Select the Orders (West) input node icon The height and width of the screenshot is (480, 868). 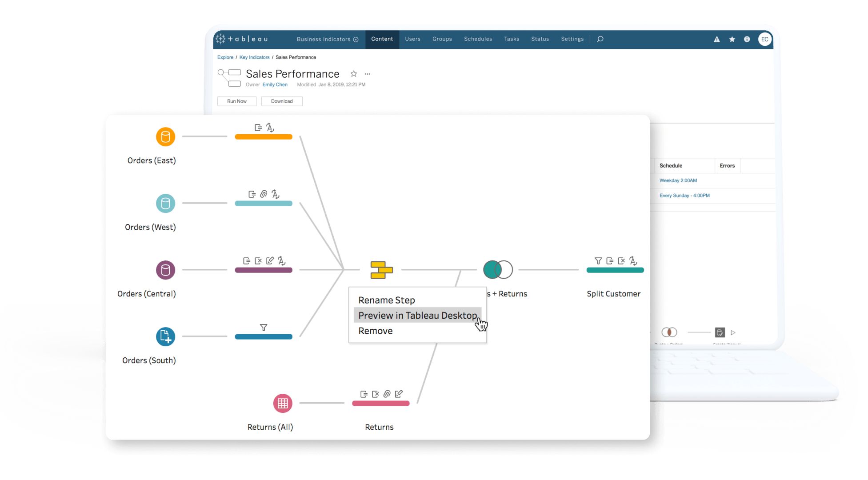click(x=165, y=204)
